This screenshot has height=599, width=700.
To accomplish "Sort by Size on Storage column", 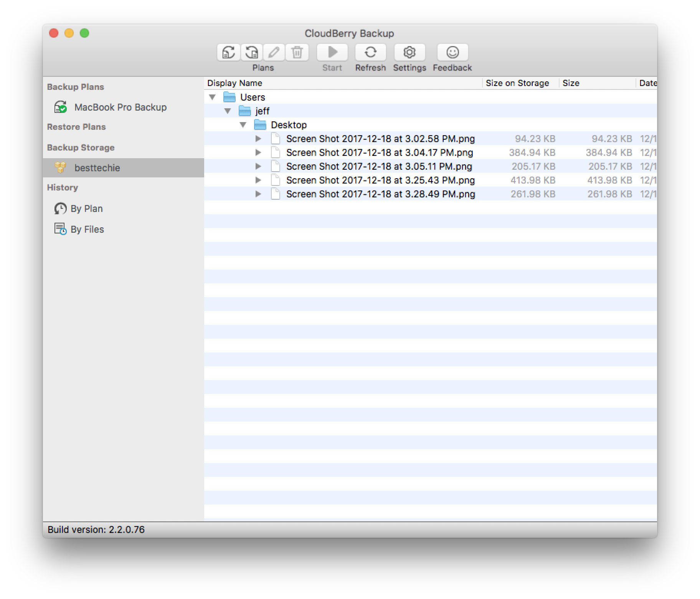I will click(x=517, y=83).
